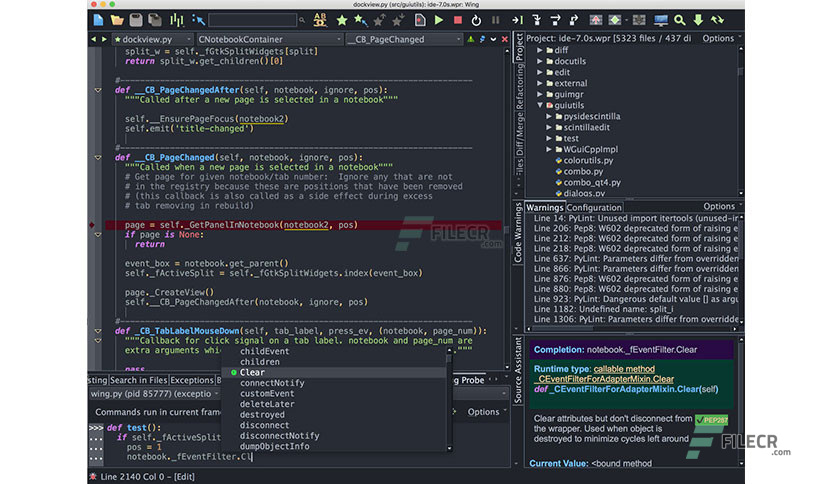This screenshot has width=836, height=484.
Task: Start debugging with the green play icon
Action: click(x=439, y=20)
